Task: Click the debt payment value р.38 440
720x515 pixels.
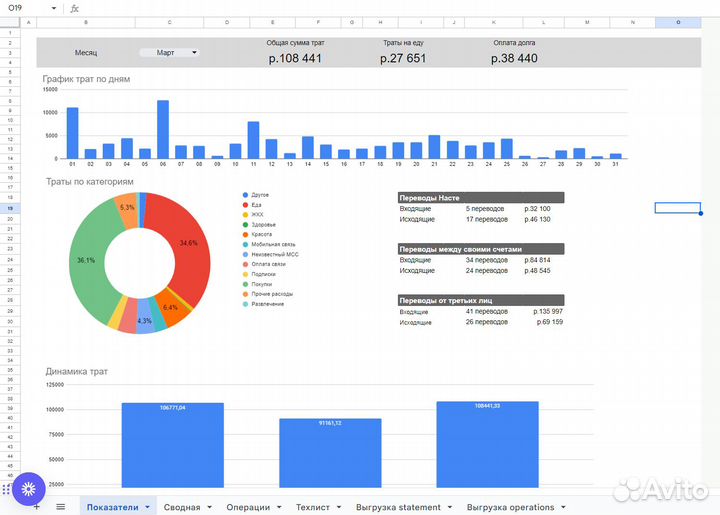Action: click(x=514, y=58)
